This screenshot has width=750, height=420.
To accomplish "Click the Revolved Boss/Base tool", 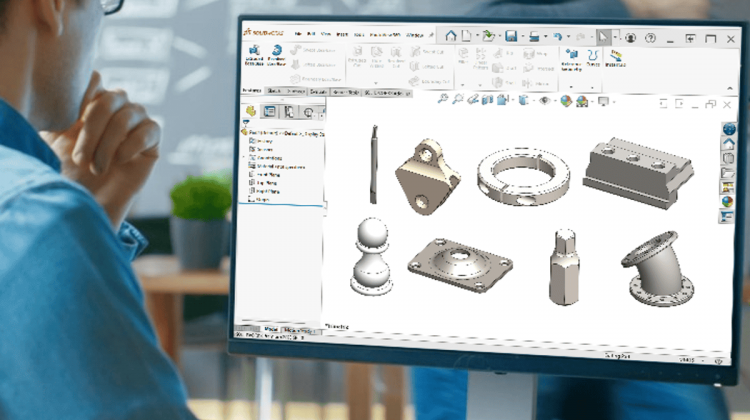I will point(276,55).
